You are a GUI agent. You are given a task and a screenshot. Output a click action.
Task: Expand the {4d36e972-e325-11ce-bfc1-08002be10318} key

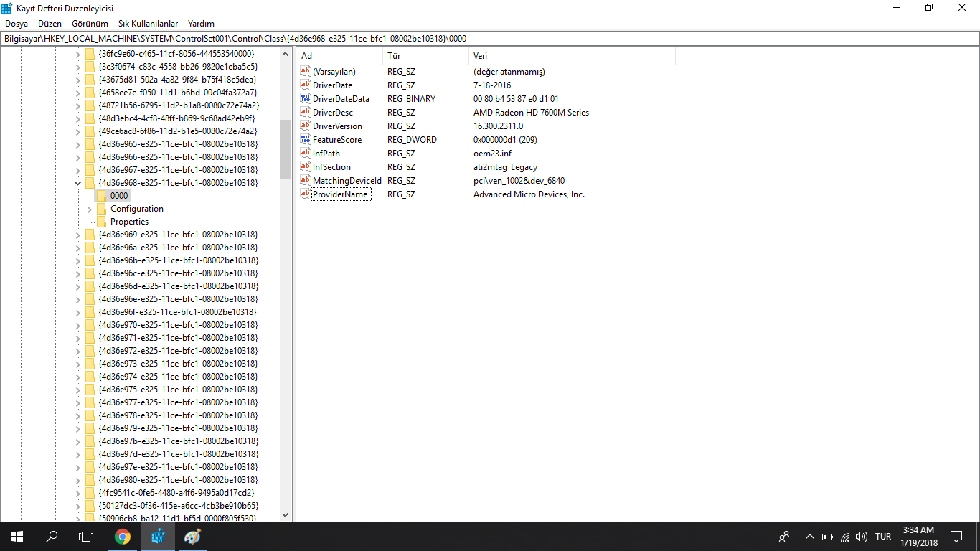[77, 351]
